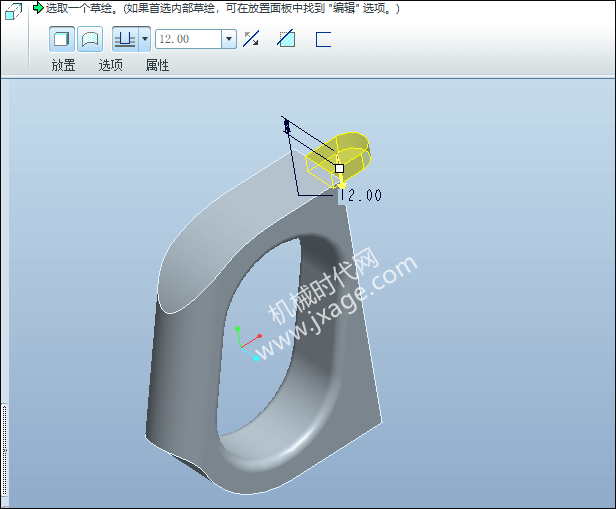The width and height of the screenshot is (616, 509).
Task: Click the blind depth option icon
Action: [125, 39]
